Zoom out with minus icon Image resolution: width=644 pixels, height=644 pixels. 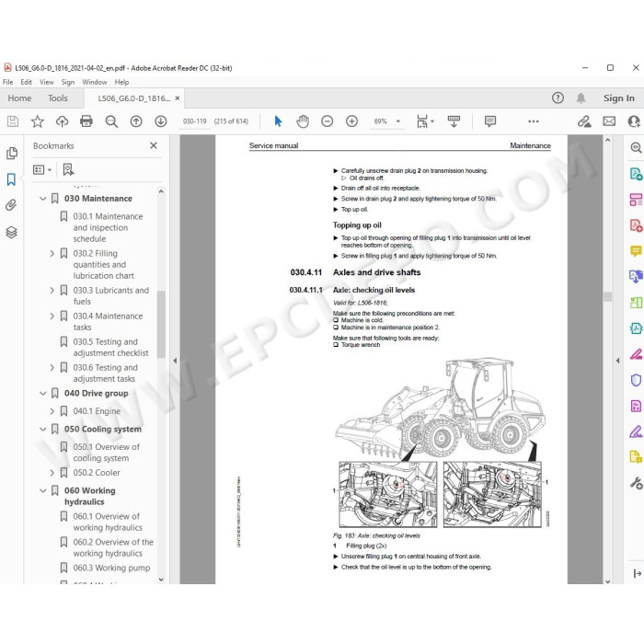tap(327, 121)
